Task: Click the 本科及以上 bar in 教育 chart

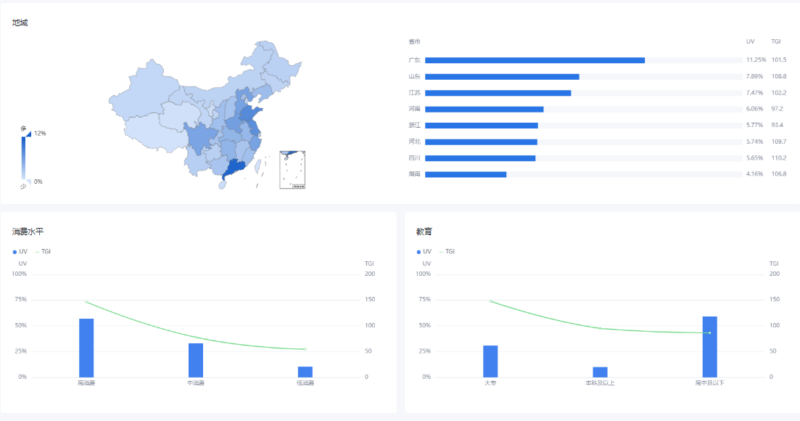Action: tap(600, 372)
